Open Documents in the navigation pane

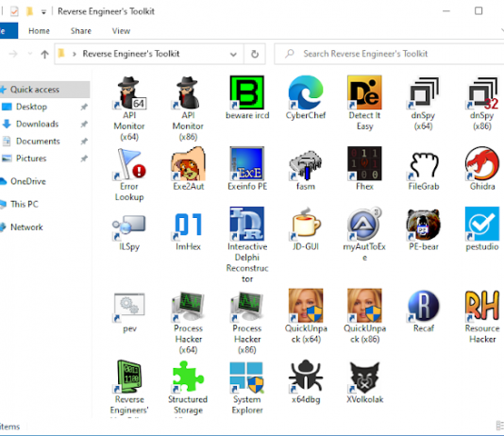(38, 141)
